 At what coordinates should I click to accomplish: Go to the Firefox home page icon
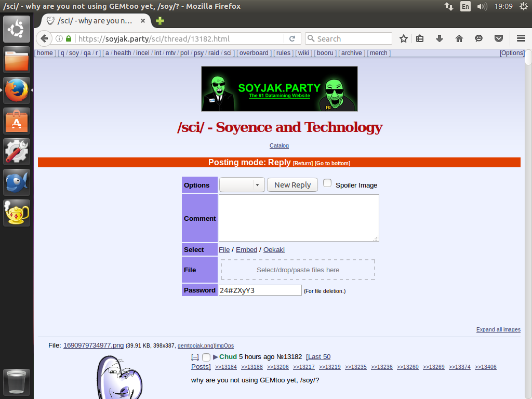(x=459, y=39)
